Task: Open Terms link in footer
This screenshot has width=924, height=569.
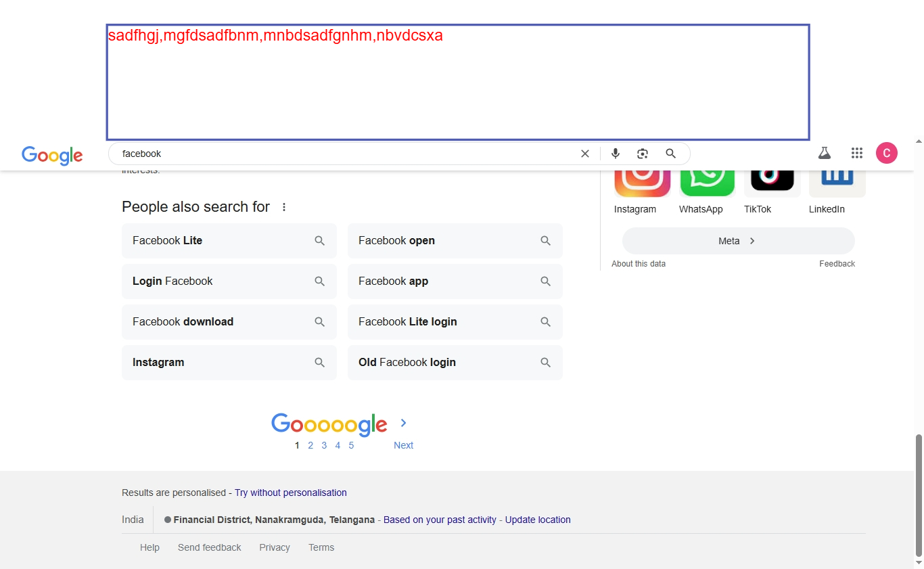Action: tap(321, 547)
